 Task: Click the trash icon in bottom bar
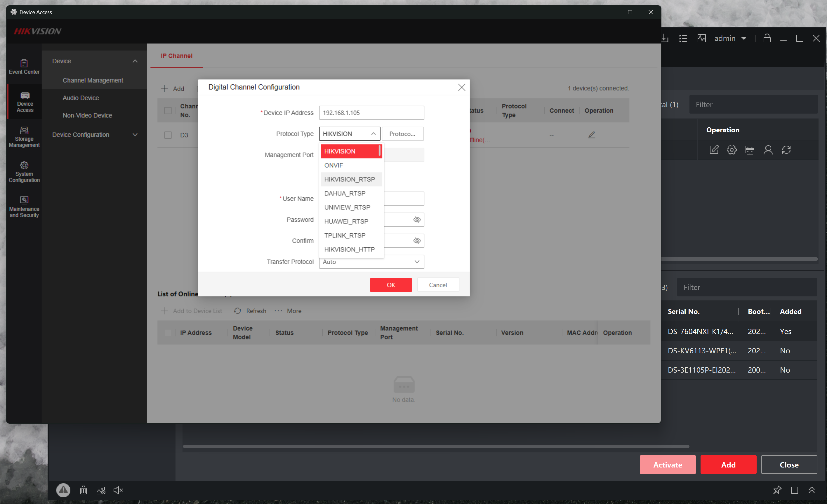click(83, 490)
